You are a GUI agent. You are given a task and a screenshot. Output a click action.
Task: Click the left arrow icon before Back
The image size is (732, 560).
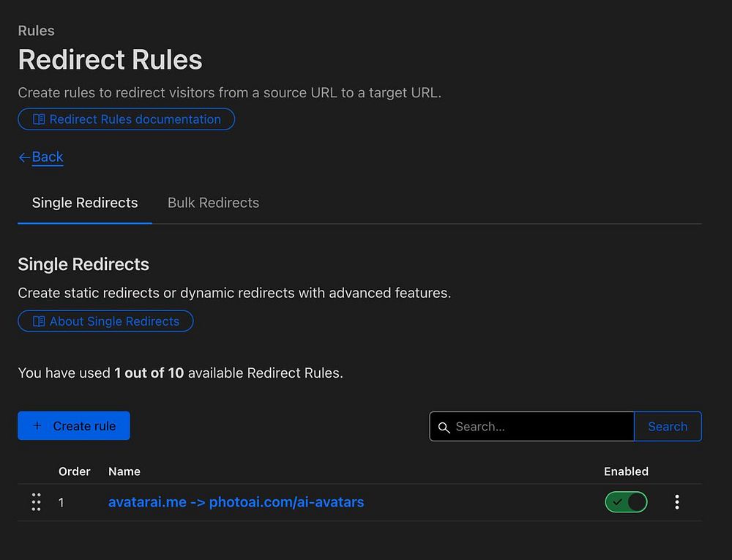tap(24, 157)
